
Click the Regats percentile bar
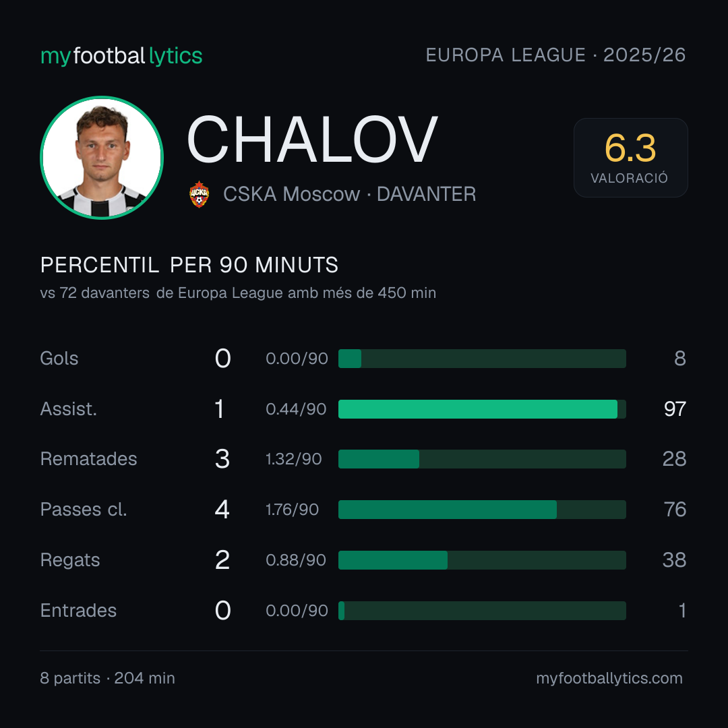coord(482,560)
